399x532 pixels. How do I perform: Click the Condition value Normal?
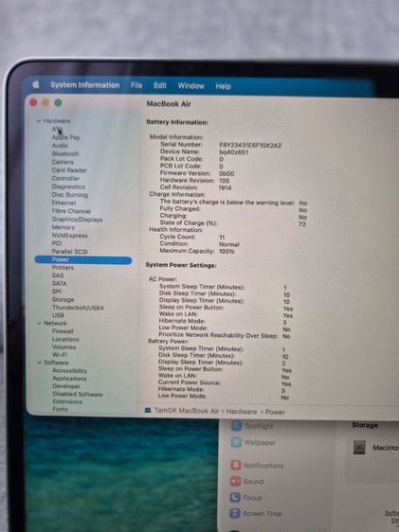228,244
